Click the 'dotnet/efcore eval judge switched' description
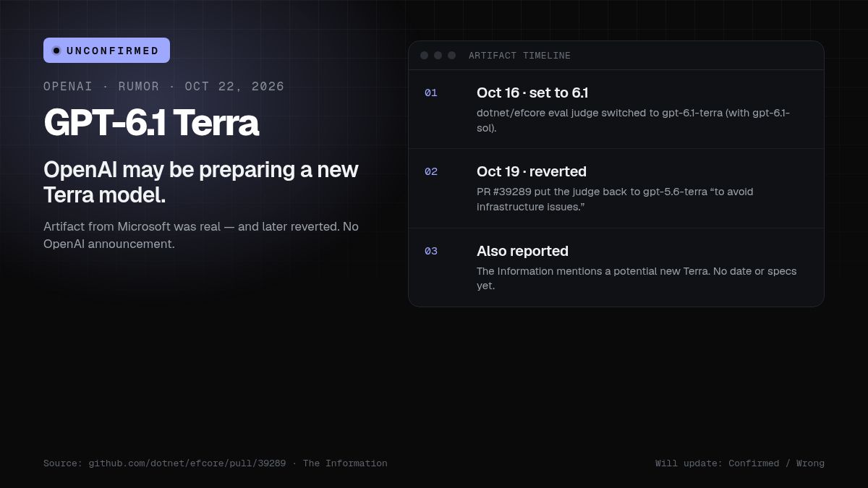Screen dimensions: 868x488 click(634, 120)
